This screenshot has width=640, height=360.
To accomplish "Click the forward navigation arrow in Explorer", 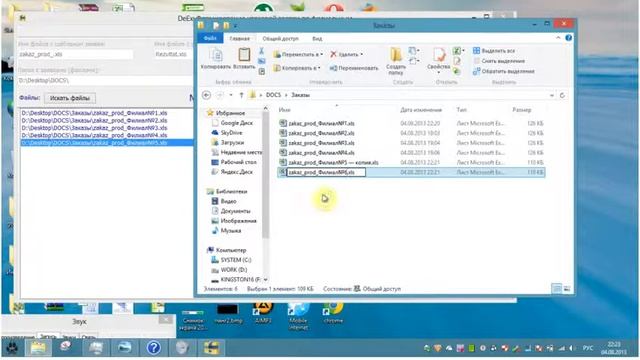I will coord(220,95).
